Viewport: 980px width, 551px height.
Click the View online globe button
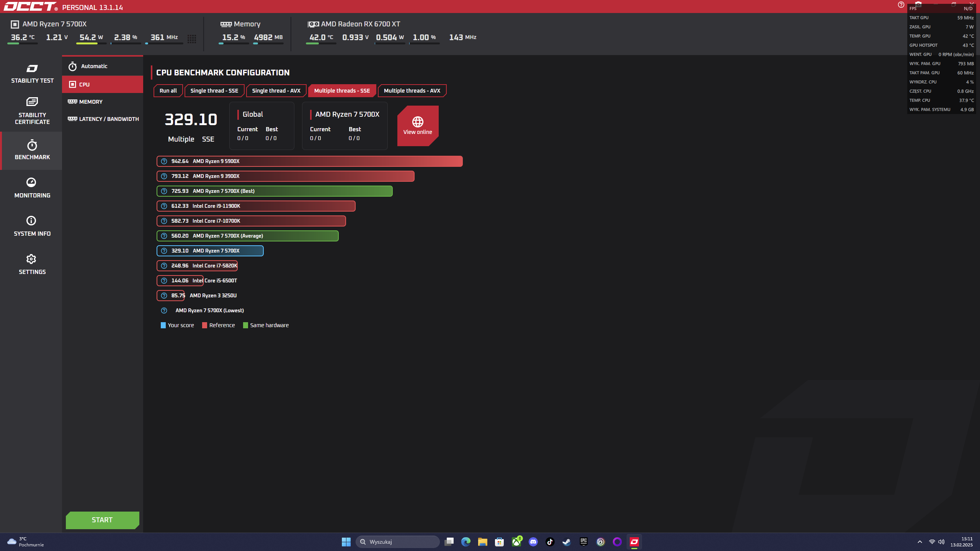417,126
